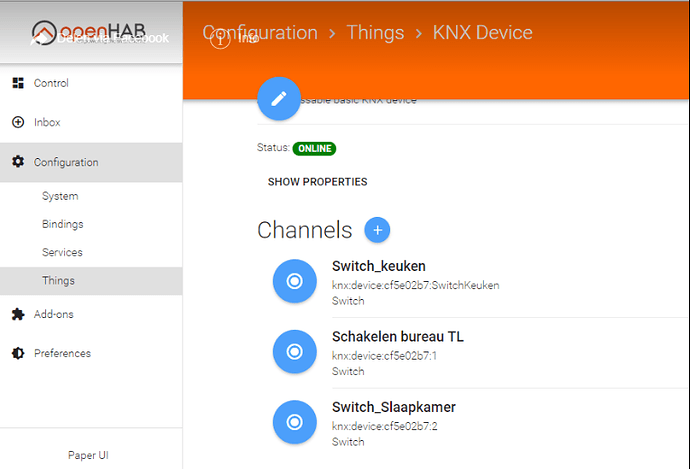Open the Switch_keuken channel title
The width and height of the screenshot is (690, 469).
point(379,266)
